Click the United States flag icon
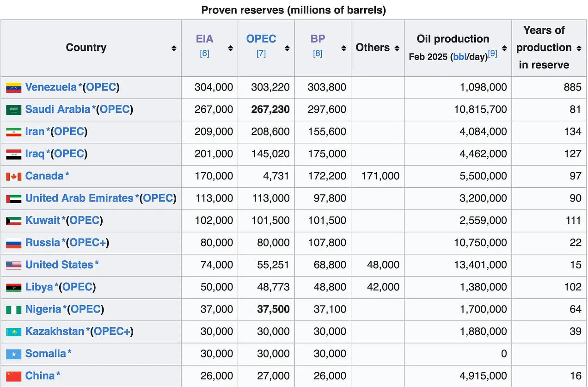 13,265
